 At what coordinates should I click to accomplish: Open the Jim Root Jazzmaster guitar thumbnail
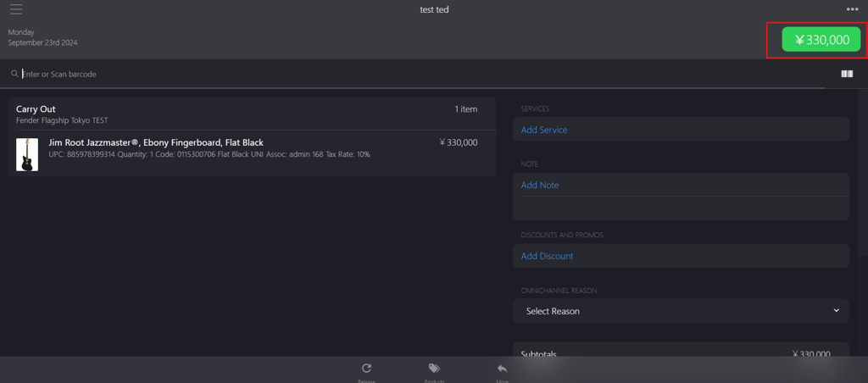click(x=27, y=154)
